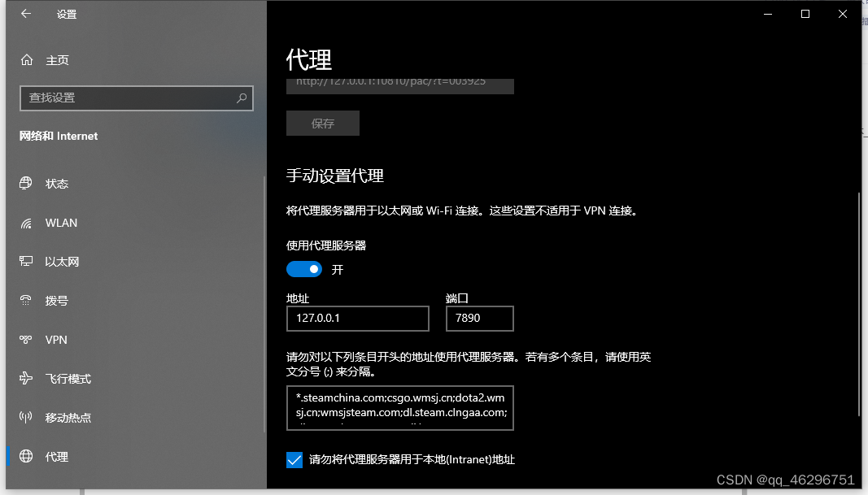Click the proxy bypass list text area
Image resolution: width=868 pixels, height=495 pixels.
point(399,407)
